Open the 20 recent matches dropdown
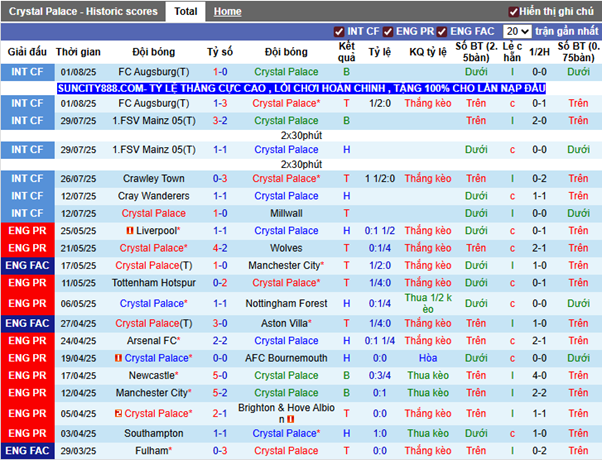602x460 pixels. 517,31
